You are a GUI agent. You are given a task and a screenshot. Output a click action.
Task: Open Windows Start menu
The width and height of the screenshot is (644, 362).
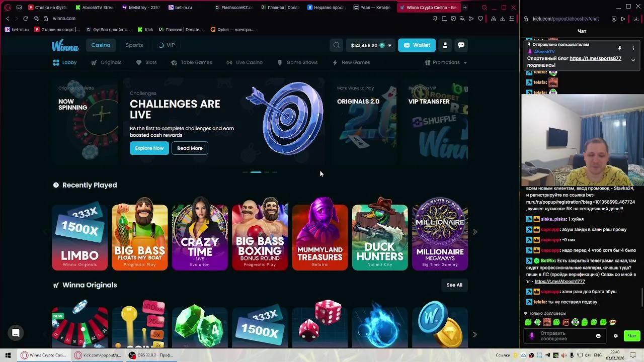8,355
